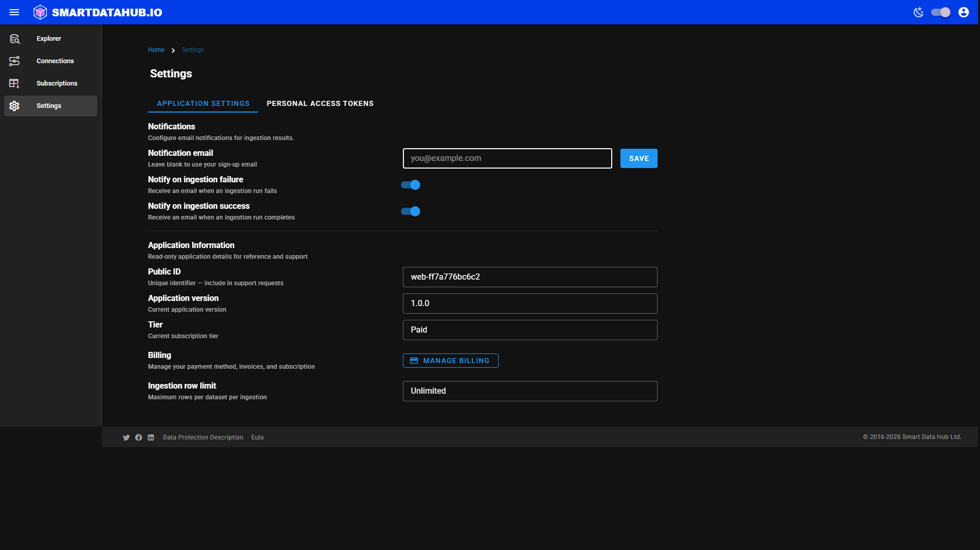Click 'Unique identifier — include in support requests'

point(216,283)
